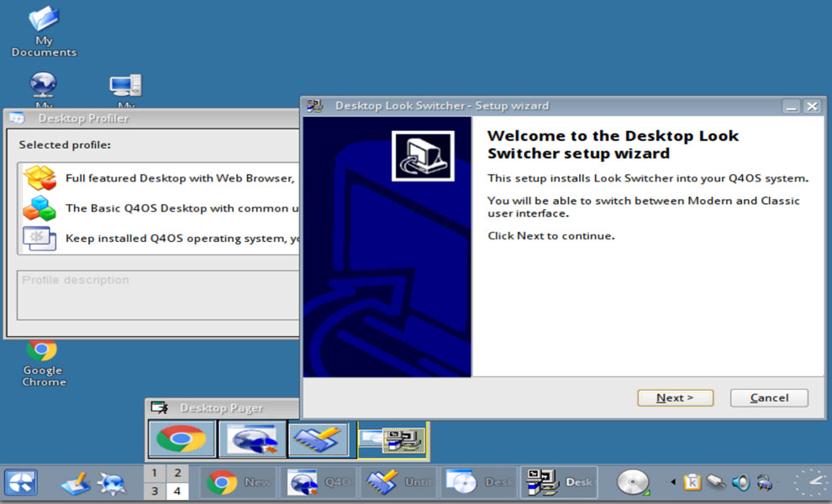The height and width of the screenshot is (504, 832).
Task: Select Full featured Desktop profile icon
Action: 39,178
